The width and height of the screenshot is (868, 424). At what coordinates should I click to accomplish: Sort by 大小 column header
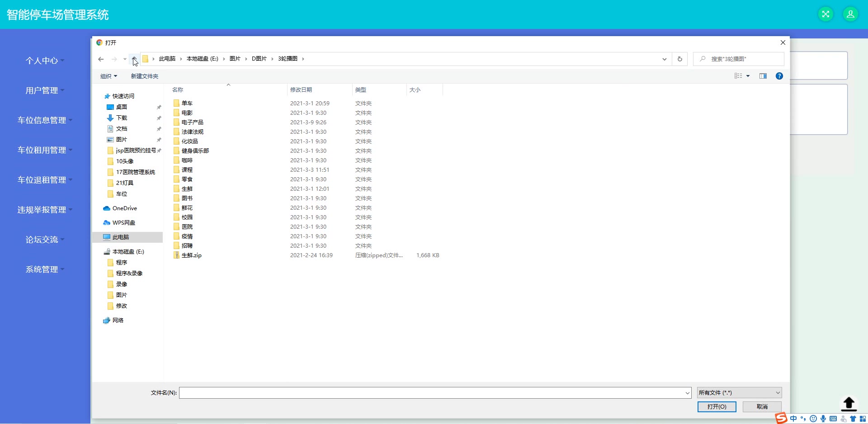415,90
